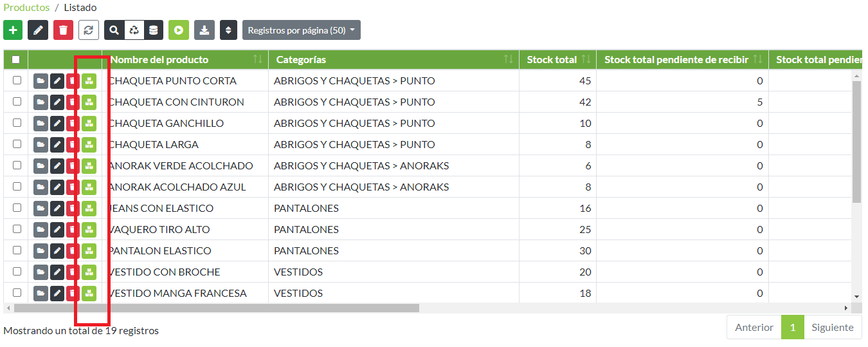Select the VESTIDO CON BROCHE row checkbox
Viewport: 868px width, 347px height.
(17, 271)
